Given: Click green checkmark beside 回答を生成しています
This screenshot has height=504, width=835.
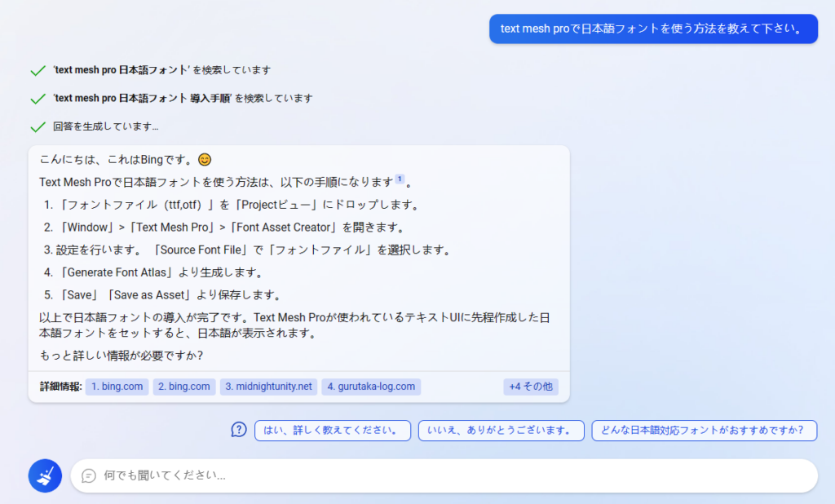Looking at the screenshot, I should pyautogui.click(x=38, y=126).
